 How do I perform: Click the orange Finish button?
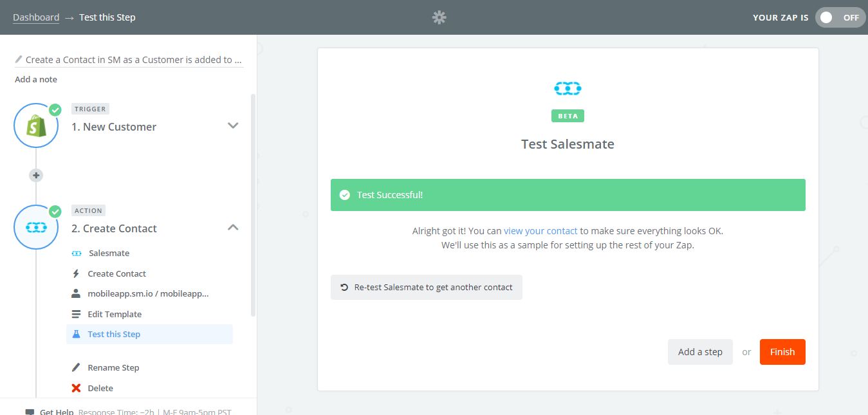[782, 352]
